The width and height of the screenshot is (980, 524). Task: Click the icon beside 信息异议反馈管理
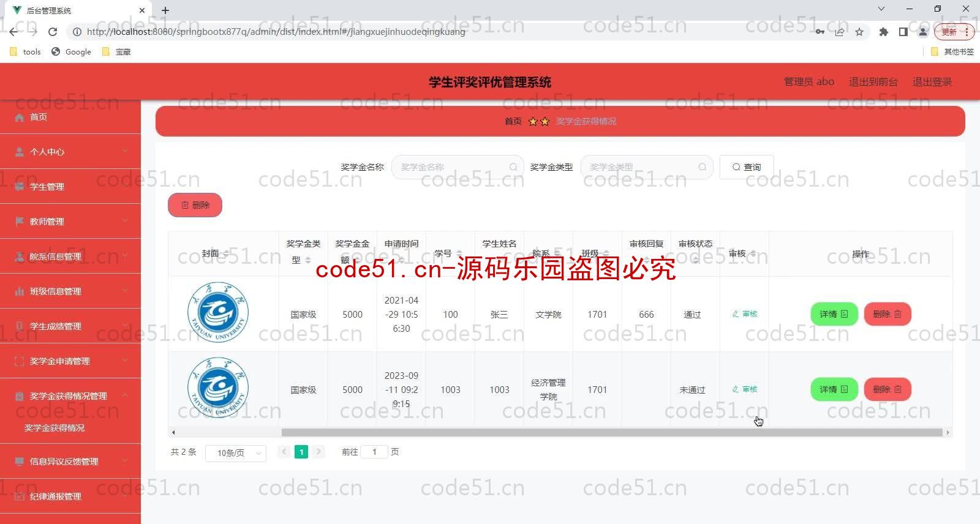point(20,462)
